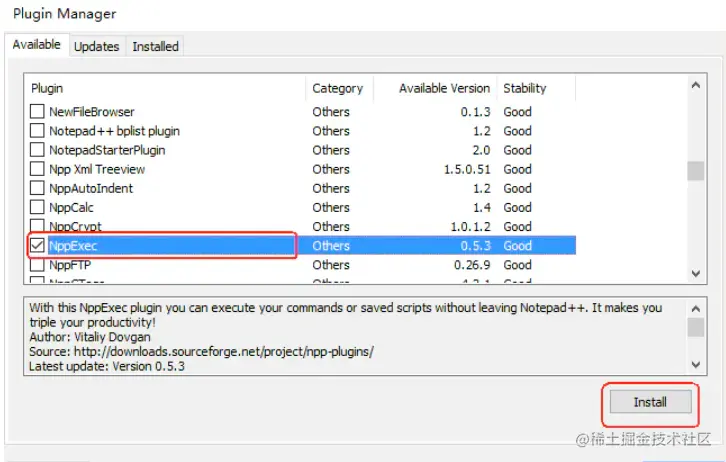The height and width of the screenshot is (462, 726).
Task: Tick the Npp Xml Treeview checkbox
Action: (37, 169)
